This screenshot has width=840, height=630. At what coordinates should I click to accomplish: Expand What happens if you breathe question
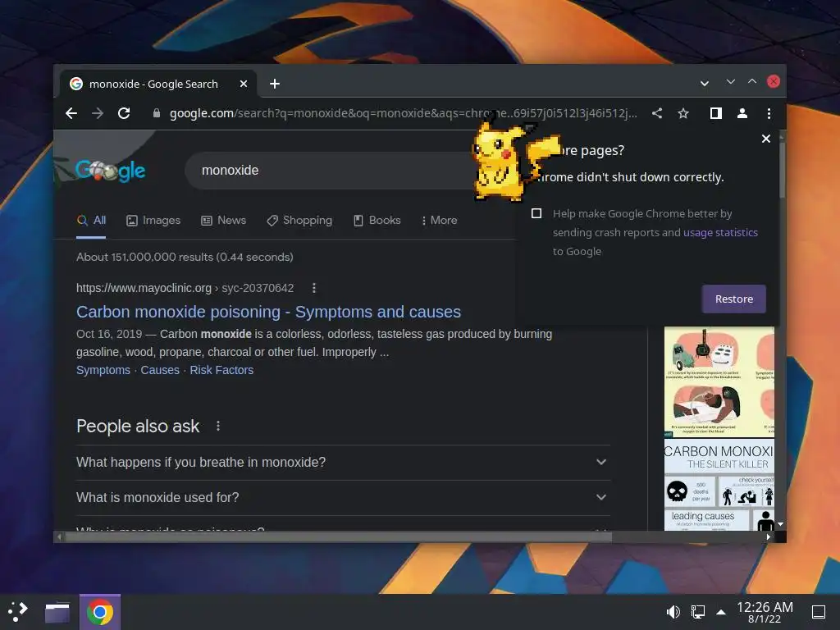click(343, 463)
